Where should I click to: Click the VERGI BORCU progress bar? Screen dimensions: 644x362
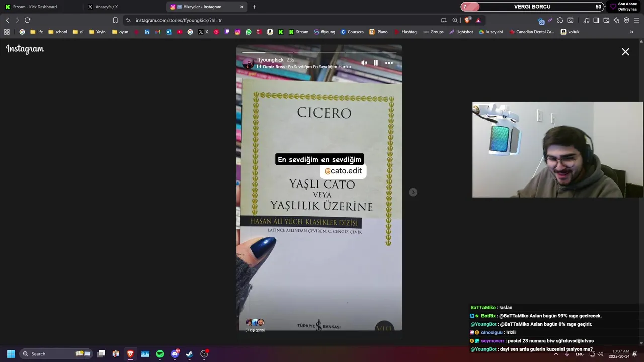[x=532, y=7]
